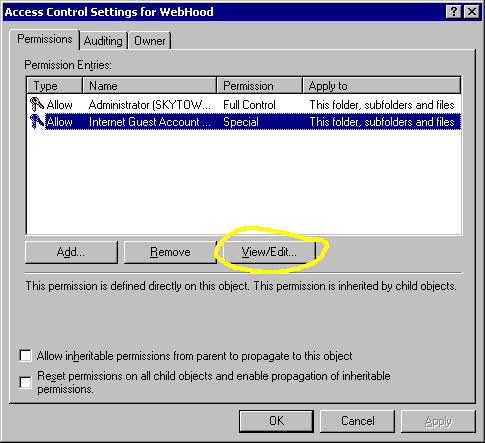Viewport: 485px width, 443px height.
Task: Close the Access Control Settings dialog
Action: [x=472, y=12]
